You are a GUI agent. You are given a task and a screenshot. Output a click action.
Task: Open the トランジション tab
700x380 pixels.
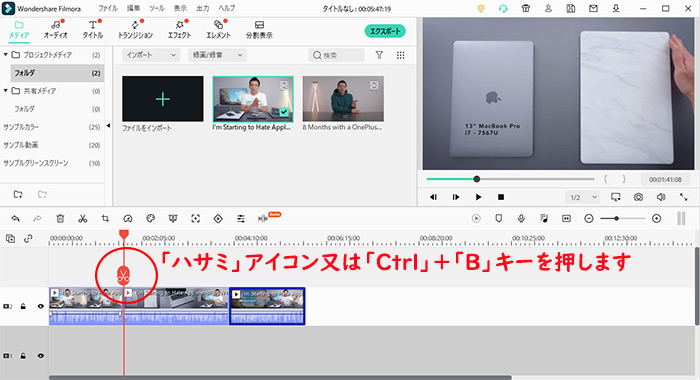pos(135,30)
